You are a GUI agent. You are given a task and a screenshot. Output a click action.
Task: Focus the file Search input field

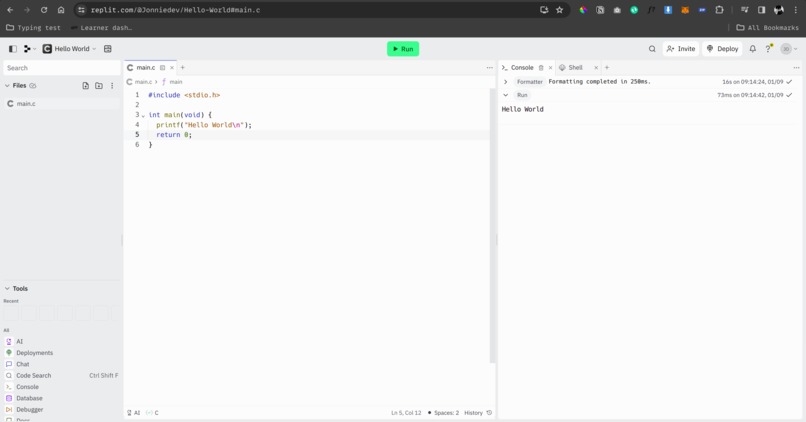point(62,68)
